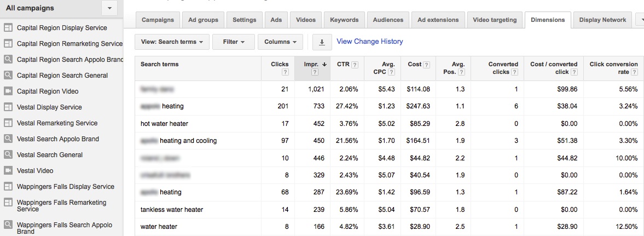Screen dimensions: 644x236
Task: Click search icon for Vestal Search General
Action: (x=8, y=155)
